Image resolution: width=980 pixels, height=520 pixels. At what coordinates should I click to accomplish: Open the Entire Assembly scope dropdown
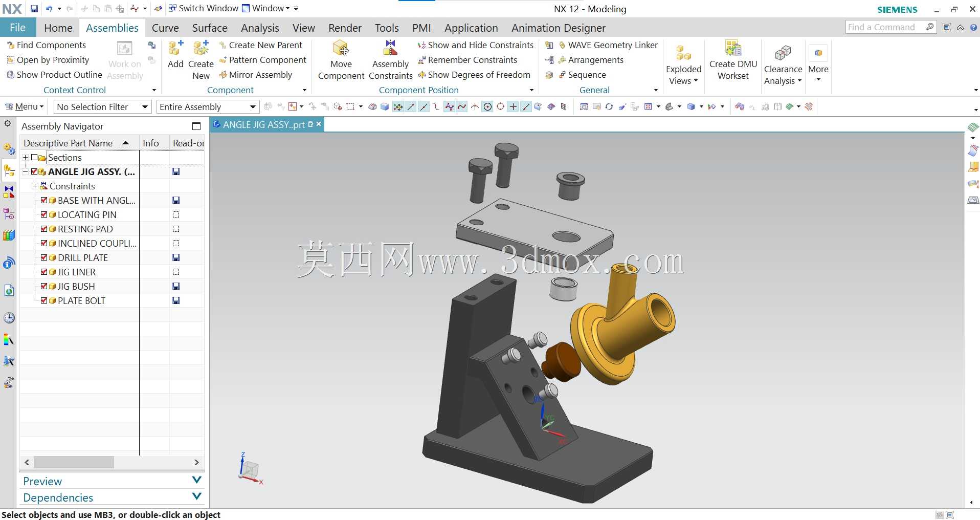(208, 106)
